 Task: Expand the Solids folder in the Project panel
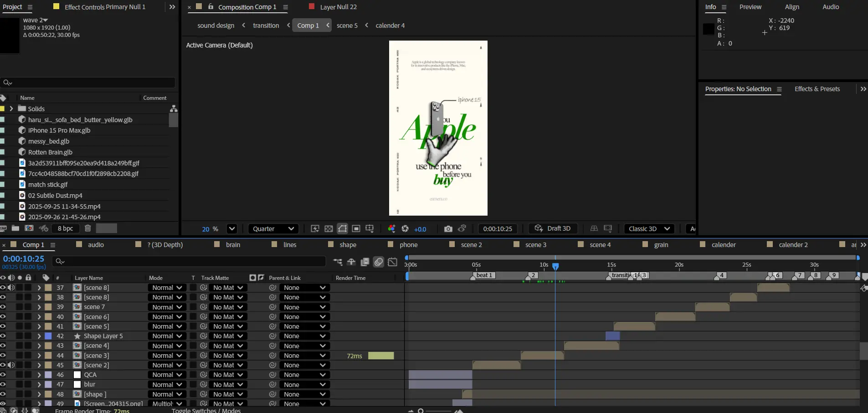tap(11, 109)
